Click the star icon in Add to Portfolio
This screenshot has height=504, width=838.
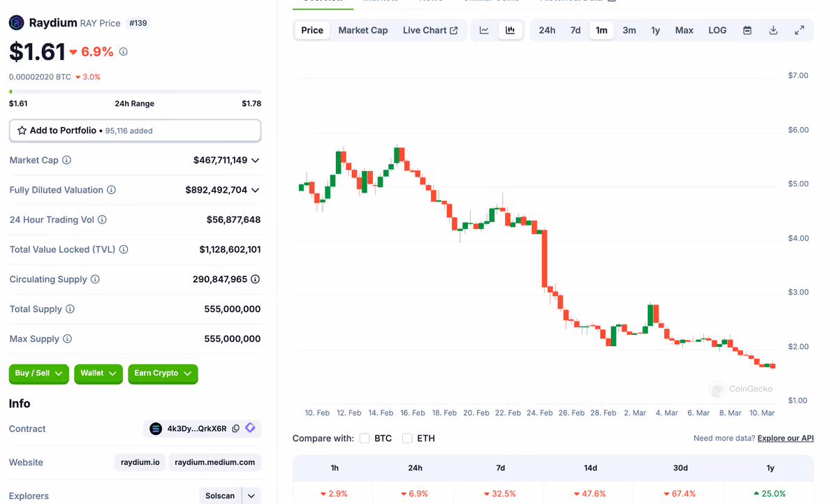22,131
